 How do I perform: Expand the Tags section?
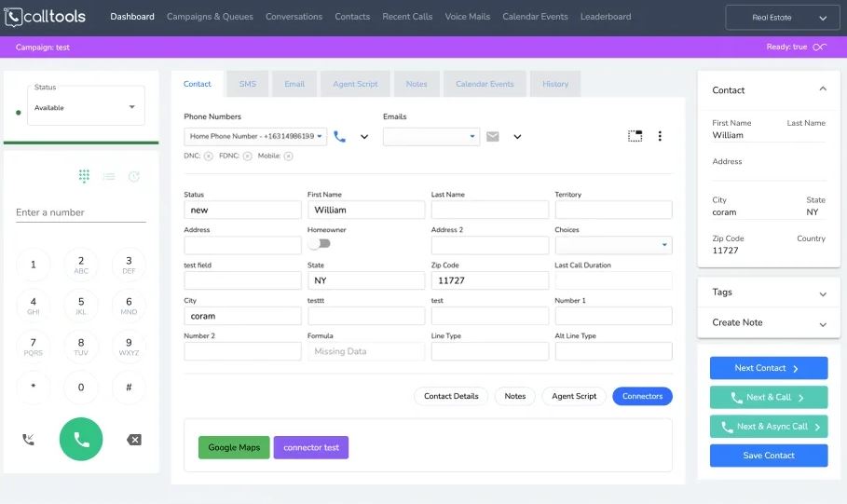769,293
